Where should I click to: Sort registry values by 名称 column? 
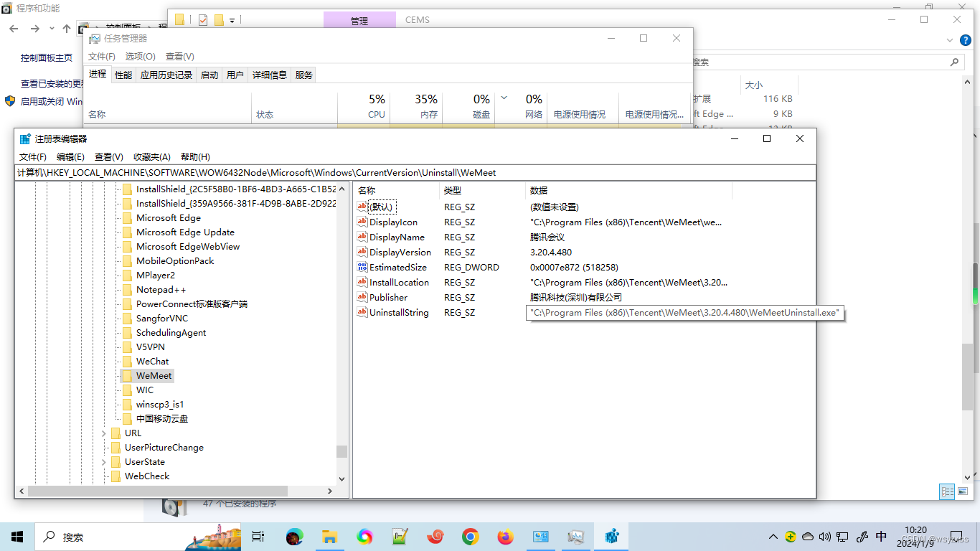tap(397, 190)
